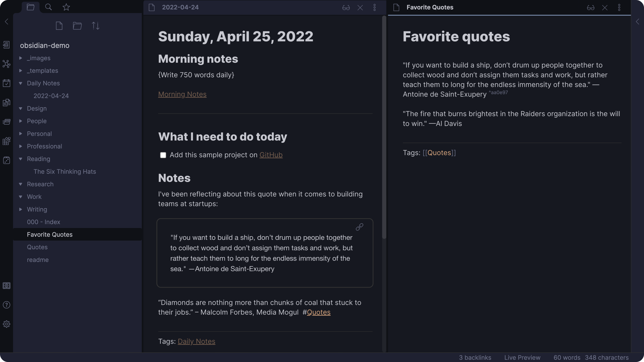Create a new note in the file explorer
644x362 pixels.
click(x=59, y=25)
